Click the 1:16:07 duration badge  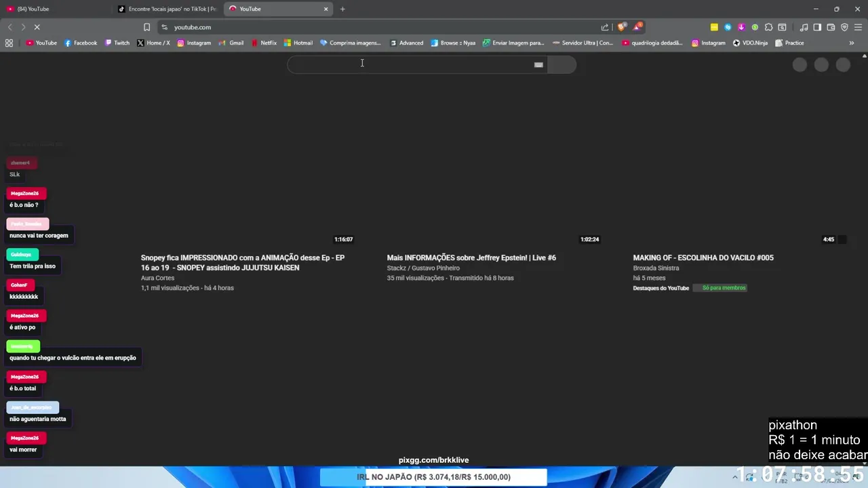(x=344, y=239)
